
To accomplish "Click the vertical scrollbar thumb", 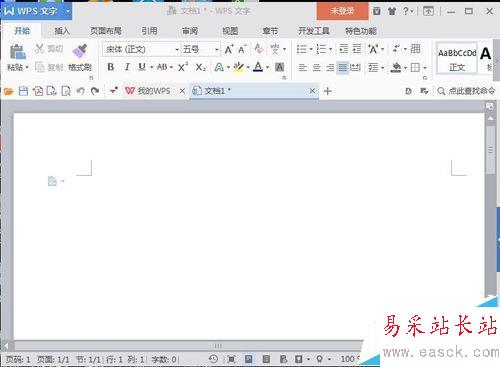I will coord(490,149).
